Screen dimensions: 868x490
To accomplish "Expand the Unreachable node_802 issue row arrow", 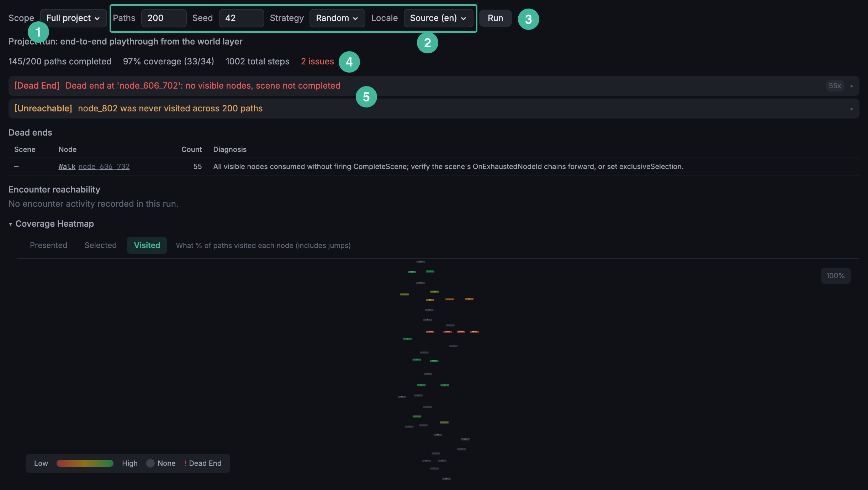I will click(x=852, y=109).
